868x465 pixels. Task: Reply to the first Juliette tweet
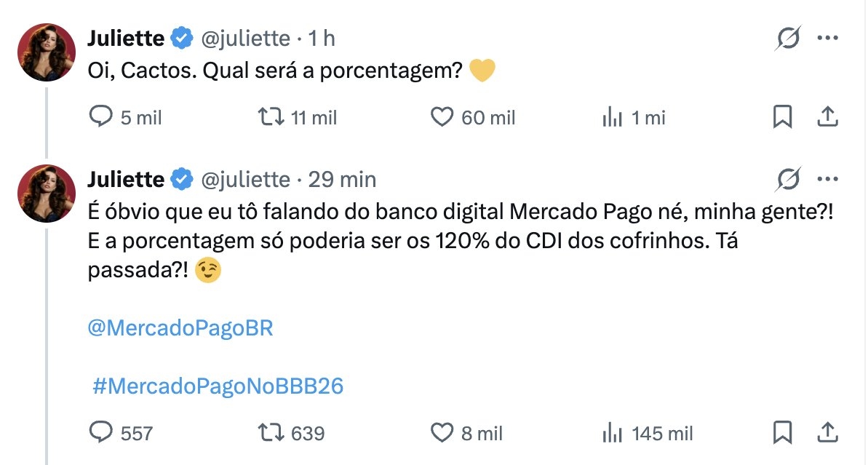pos(100,117)
